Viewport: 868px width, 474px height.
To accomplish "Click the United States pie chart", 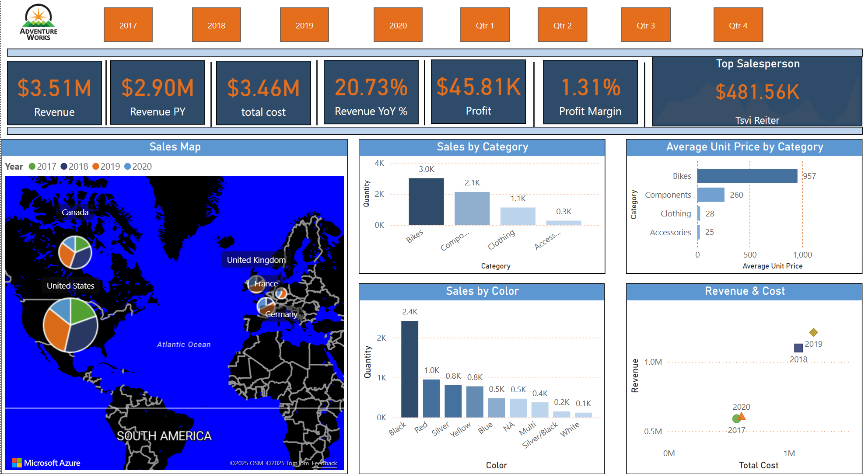I will pyautogui.click(x=70, y=325).
